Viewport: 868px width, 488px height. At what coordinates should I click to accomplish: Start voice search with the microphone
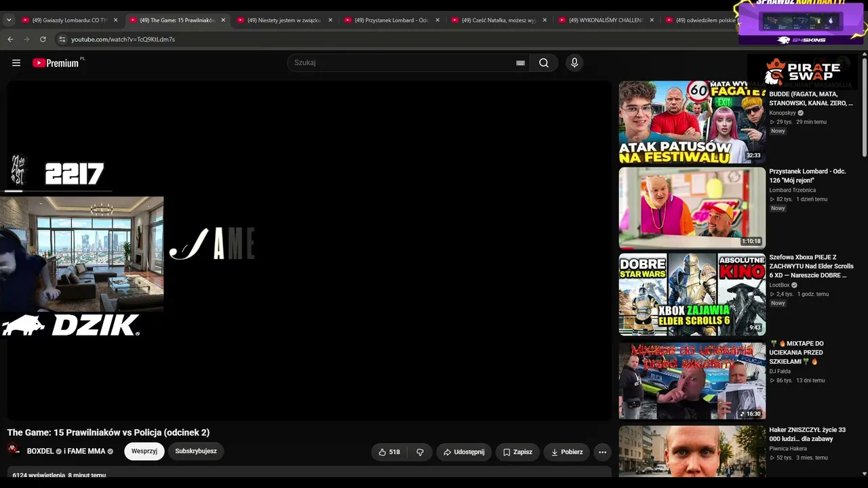[x=574, y=63]
